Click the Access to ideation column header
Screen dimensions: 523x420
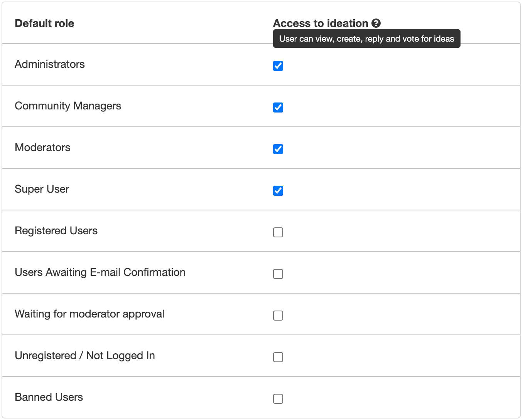[321, 24]
